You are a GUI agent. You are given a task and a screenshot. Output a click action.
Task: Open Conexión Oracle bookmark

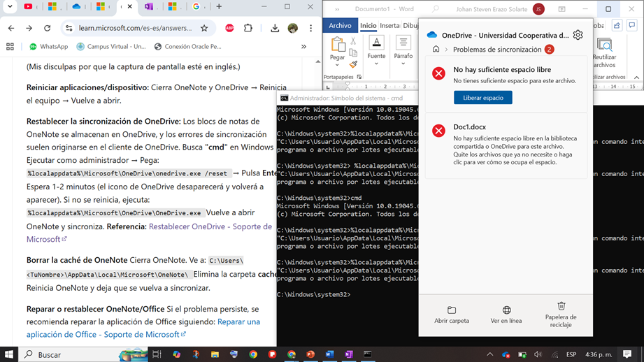187,46
